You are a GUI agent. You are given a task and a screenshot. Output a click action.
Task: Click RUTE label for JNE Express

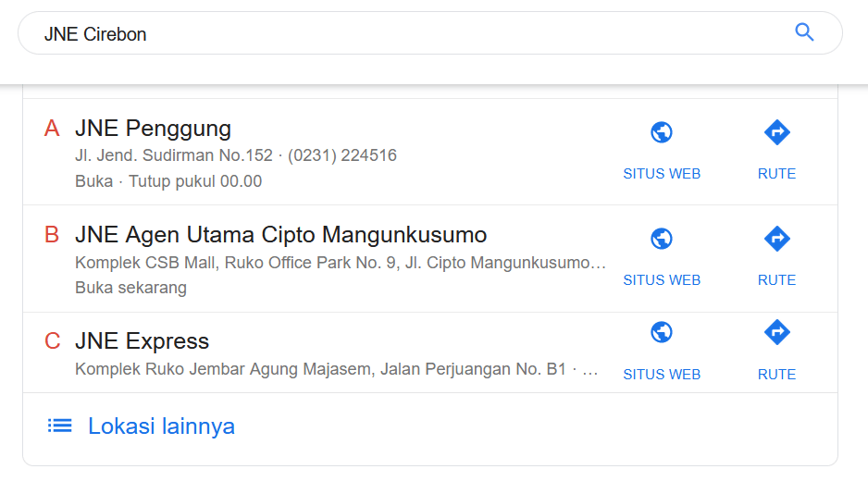(x=776, y=375)
